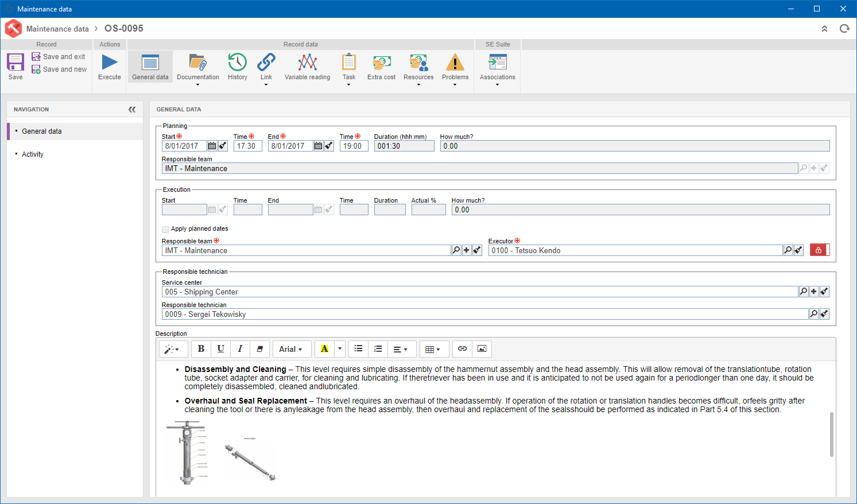
Task: Insert image using the editor picture icon
Action: (482, 349)
